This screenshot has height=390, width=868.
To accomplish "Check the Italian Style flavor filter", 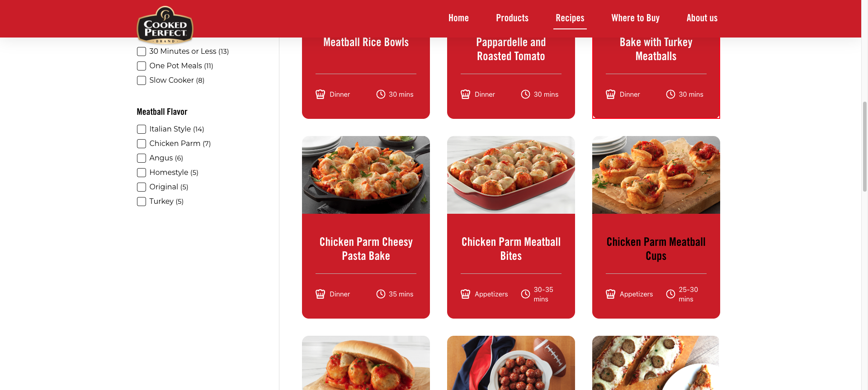I will [x=142, y=129].
